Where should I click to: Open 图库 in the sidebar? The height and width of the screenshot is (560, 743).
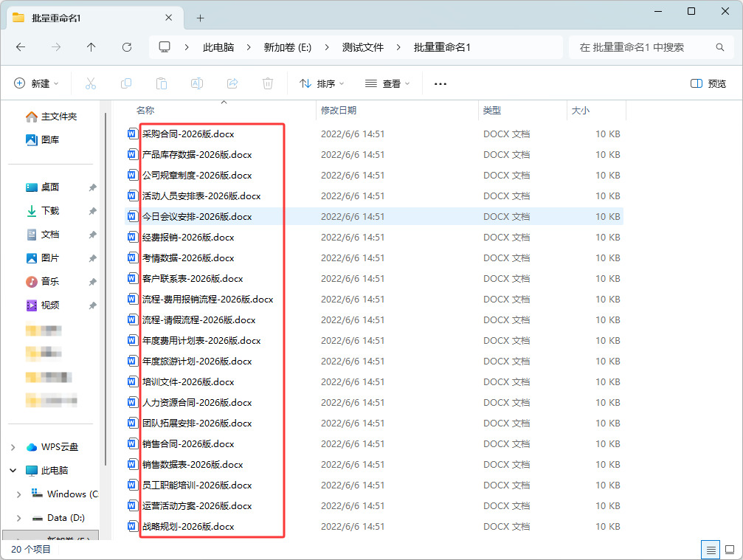pyautogui.click(x=43, y=139)
